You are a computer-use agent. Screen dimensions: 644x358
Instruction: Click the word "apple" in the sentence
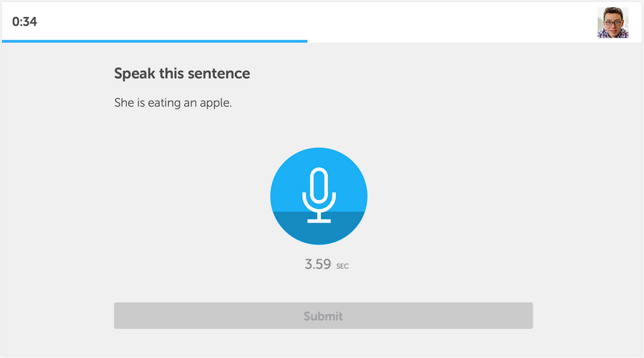[x=215, y=103]
